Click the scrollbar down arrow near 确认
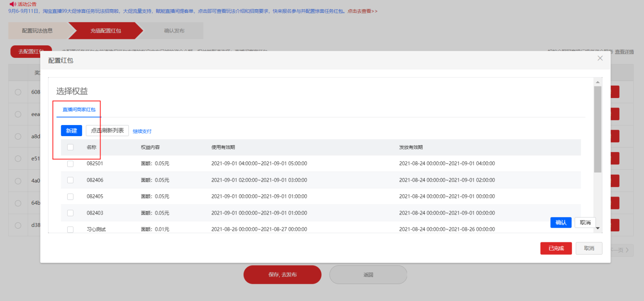The height and width of the screenshot is (301, 644). (598, 229)
